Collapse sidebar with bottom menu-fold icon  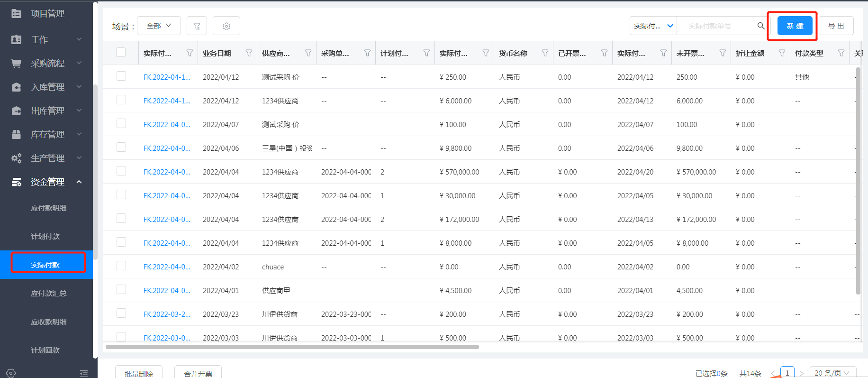[x=84, y=374]
